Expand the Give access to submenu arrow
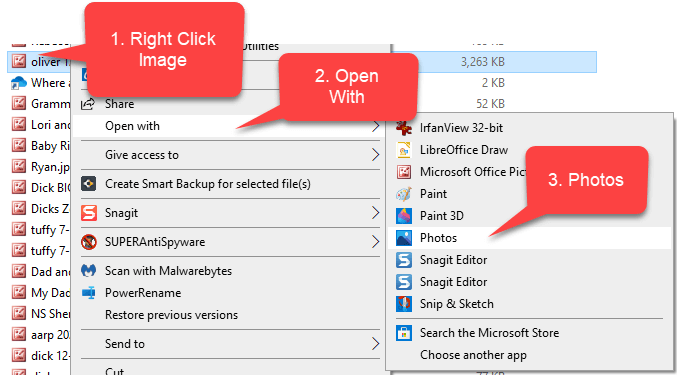Viewport: 677px width, 375px height. pos(375,154)
